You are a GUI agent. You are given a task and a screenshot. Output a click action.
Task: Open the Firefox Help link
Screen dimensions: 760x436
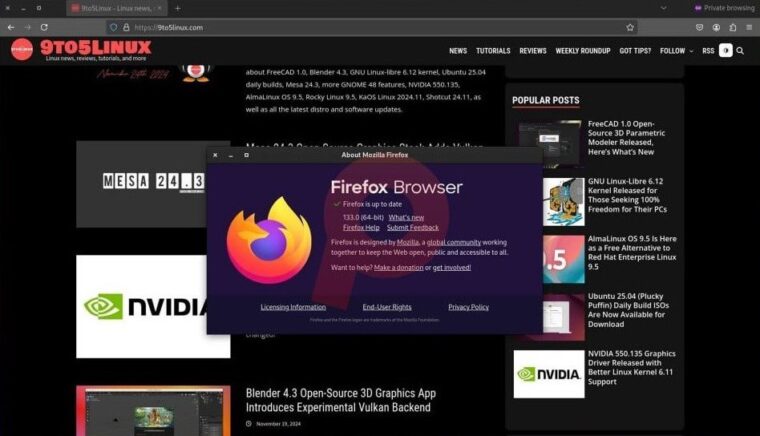(361, 227)
